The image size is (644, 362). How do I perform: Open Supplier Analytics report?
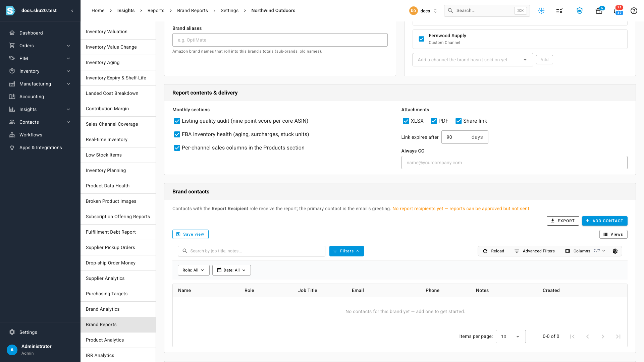point(118,278)
